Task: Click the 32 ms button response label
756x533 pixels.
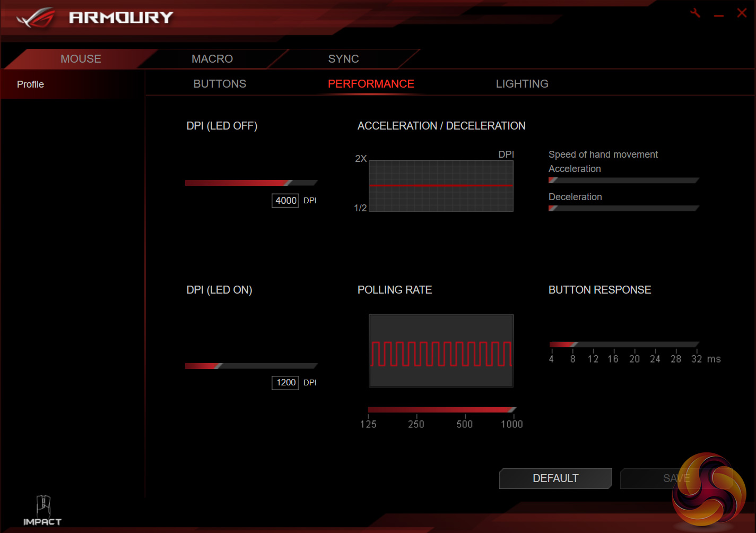Action: (697, 359)
